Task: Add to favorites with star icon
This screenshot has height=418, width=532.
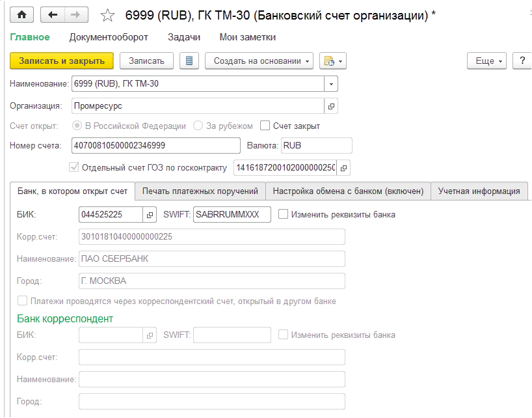Action: 108,15
